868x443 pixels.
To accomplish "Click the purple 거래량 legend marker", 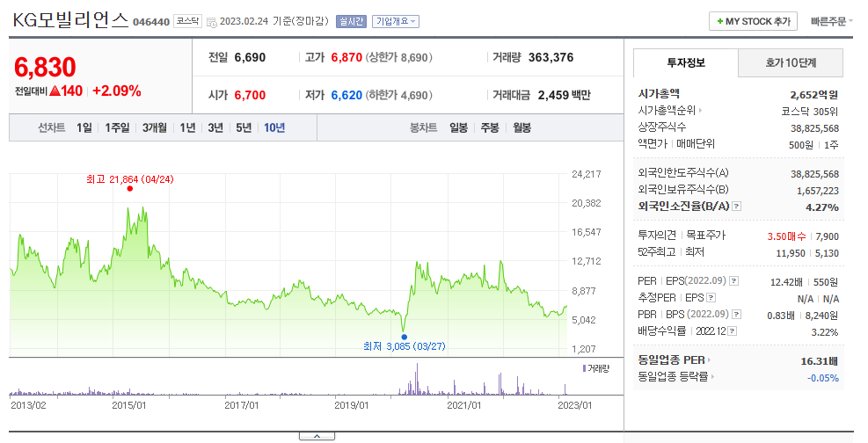I will tap(584, 368).
